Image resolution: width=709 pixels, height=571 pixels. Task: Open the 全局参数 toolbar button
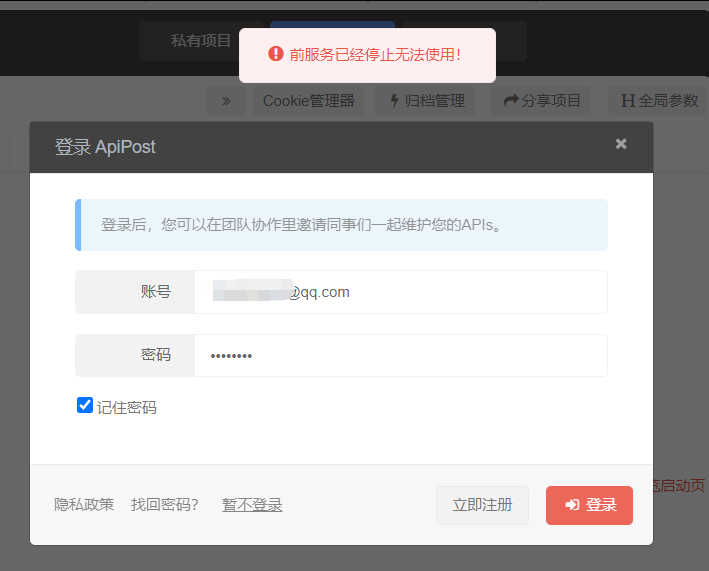click(x=659, y=101)
